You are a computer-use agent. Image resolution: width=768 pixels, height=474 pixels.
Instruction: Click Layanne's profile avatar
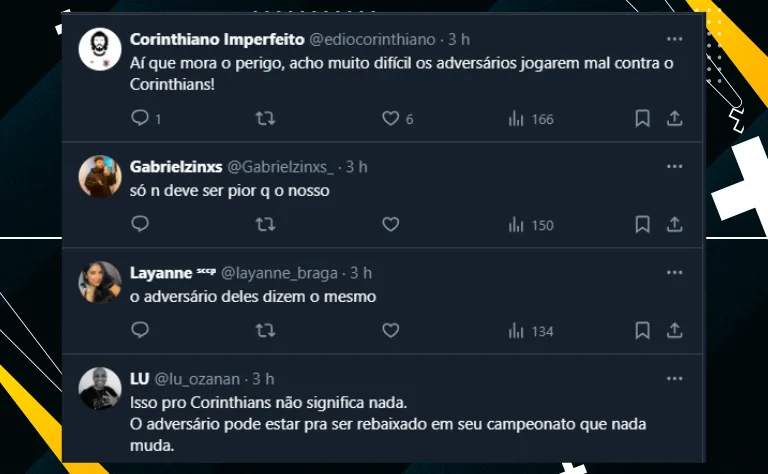coord(100,283)
